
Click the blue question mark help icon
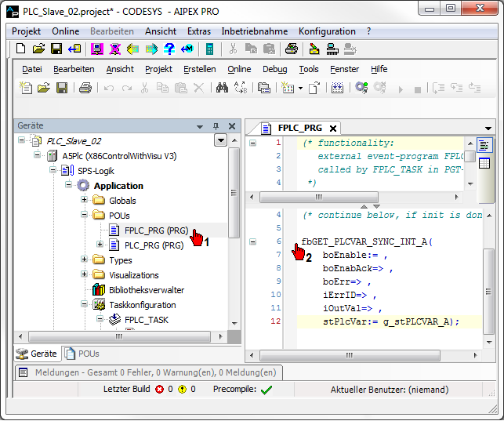coord(169,49)
